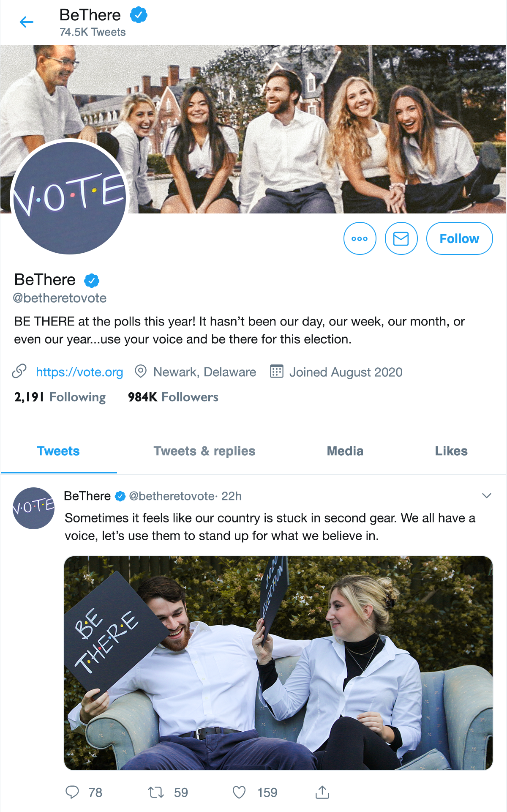The height and width of the screenshot is (812, 507).
Task: Click the share upload icon
Action: [x=322, y=792]
